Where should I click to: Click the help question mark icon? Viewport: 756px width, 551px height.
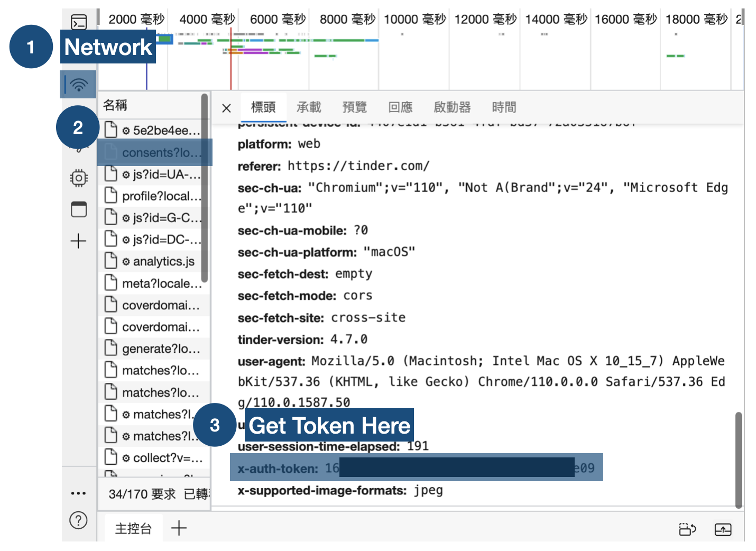coord(78,521)
